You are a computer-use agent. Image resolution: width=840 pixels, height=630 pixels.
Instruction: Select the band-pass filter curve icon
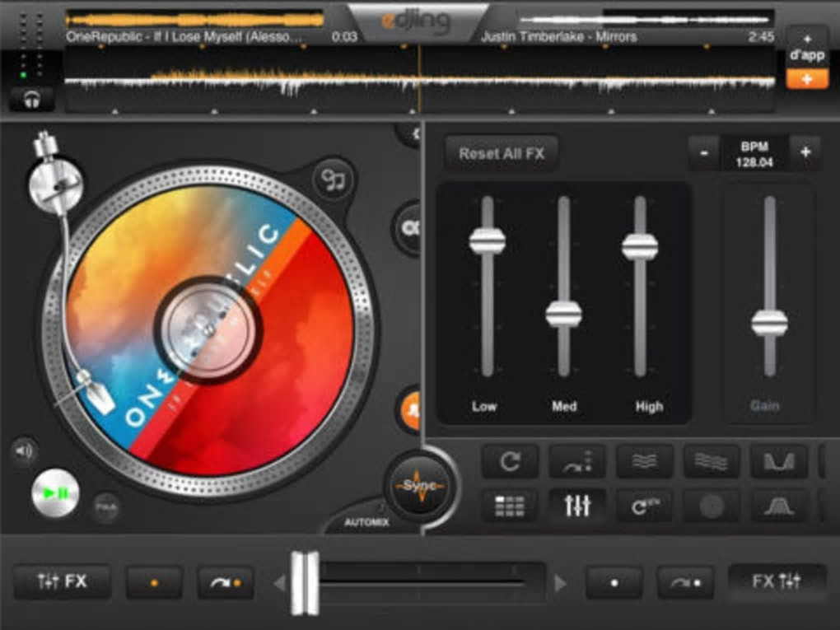coord(779,505)
